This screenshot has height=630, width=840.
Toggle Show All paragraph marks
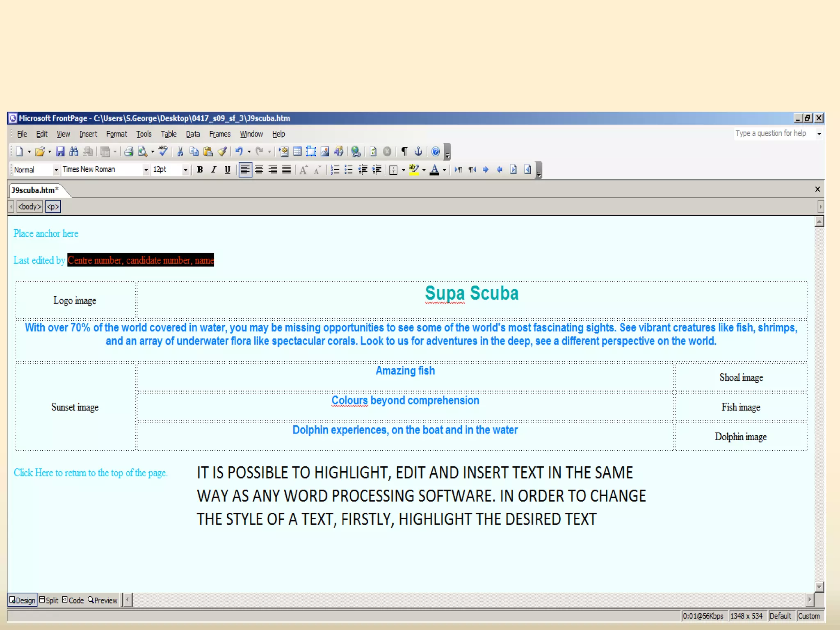coord(404,152)
